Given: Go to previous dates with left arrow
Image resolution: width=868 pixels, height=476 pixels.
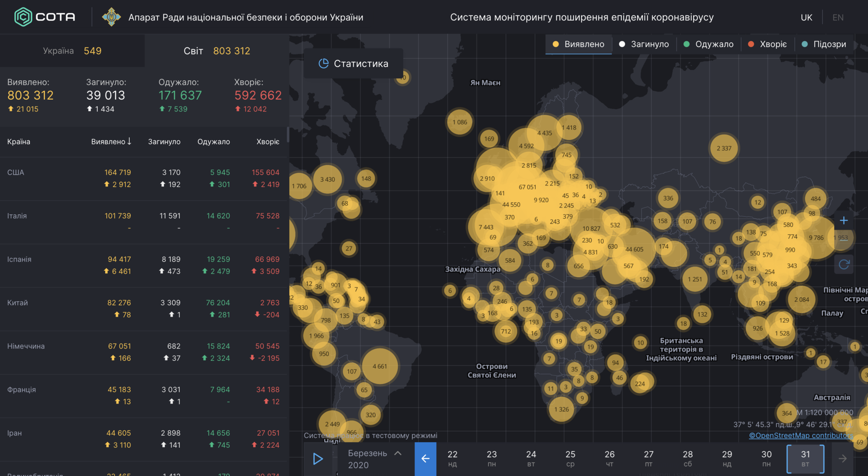Looking at the screenshot, I should (x=425, y=459).
